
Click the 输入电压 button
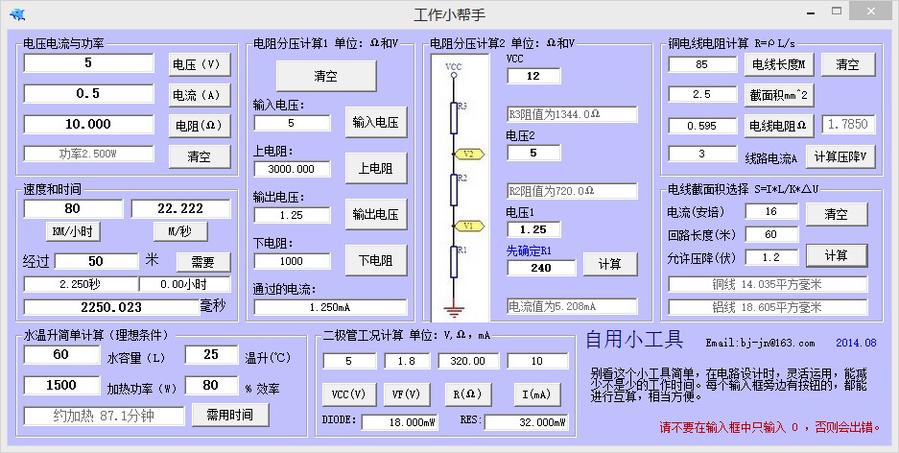tap(375, 123)
